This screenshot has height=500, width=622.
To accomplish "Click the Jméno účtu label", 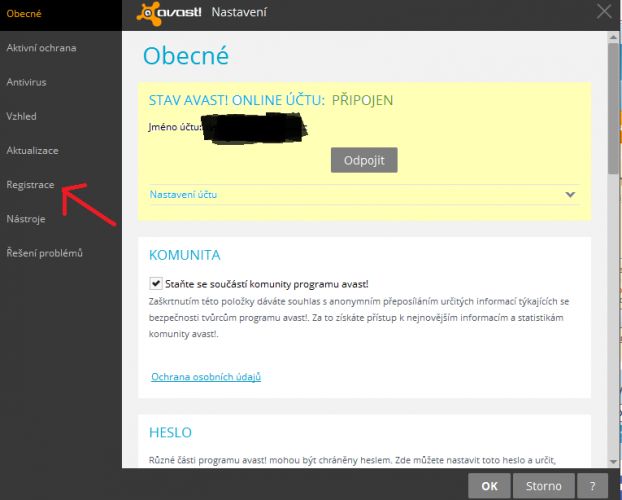I will pos(175,127).
